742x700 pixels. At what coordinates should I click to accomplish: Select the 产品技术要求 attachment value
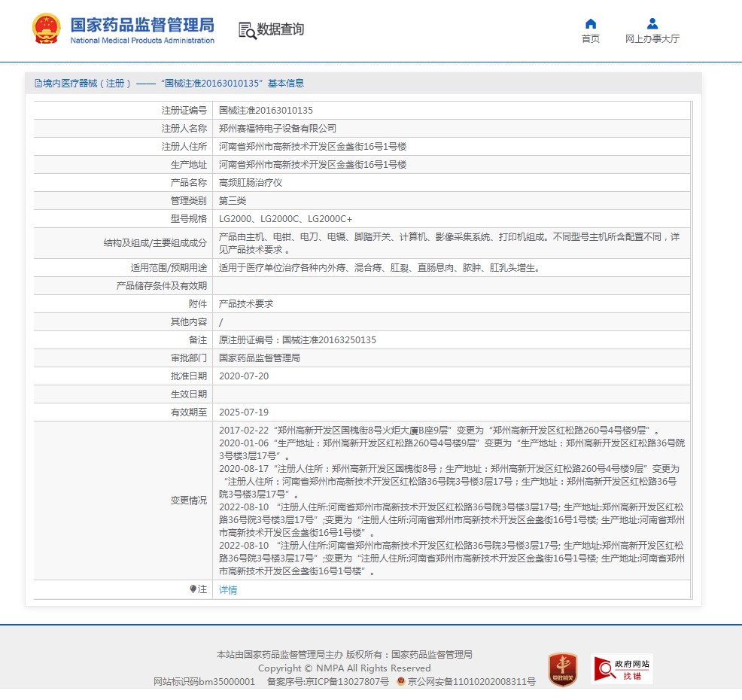246,303
